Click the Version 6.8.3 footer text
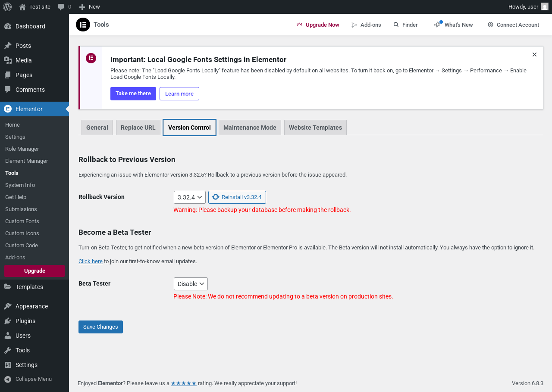 527,383
